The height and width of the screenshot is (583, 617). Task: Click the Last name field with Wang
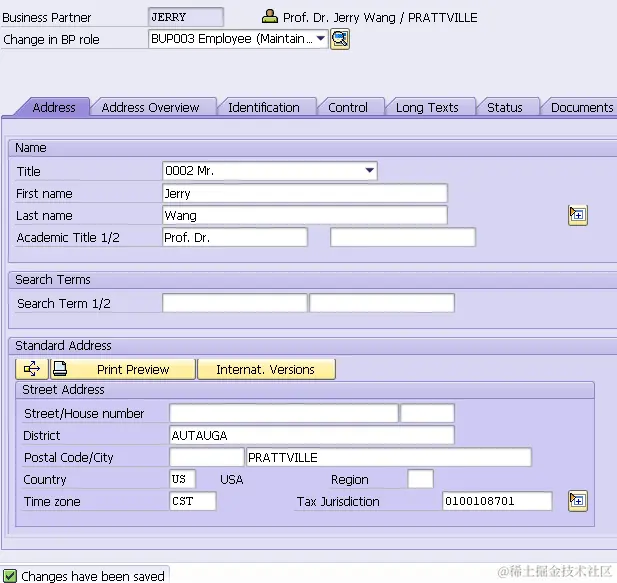click(305, 215)
